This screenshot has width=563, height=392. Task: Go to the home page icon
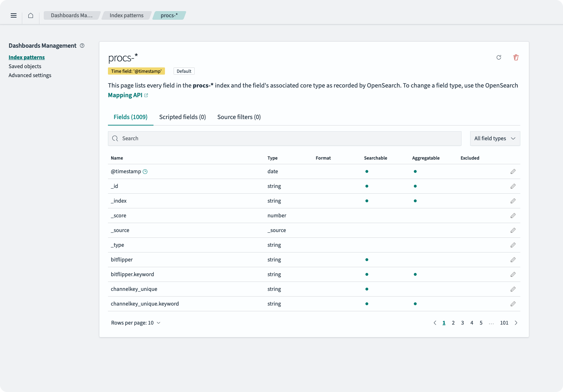[x=31, y=15]
